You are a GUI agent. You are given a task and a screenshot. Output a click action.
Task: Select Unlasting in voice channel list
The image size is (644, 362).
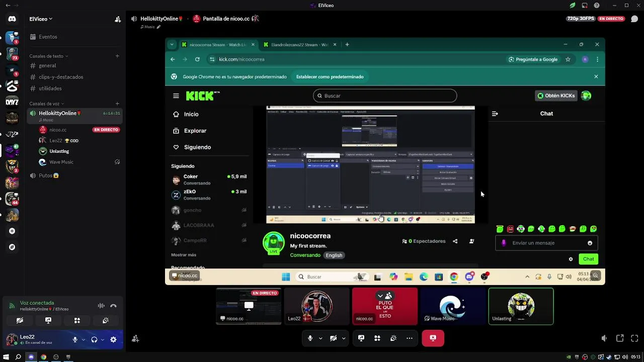(78, 151)
